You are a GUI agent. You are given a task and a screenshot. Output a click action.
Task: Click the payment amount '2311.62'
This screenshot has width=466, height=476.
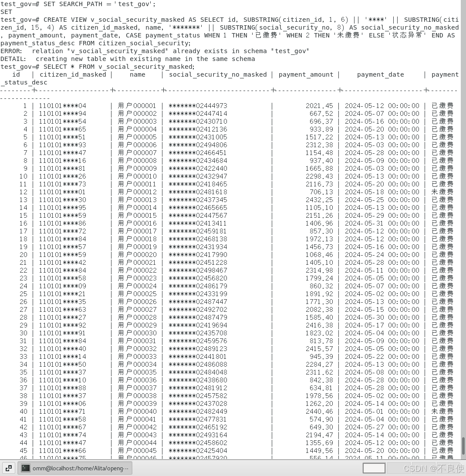pos(319,372)
